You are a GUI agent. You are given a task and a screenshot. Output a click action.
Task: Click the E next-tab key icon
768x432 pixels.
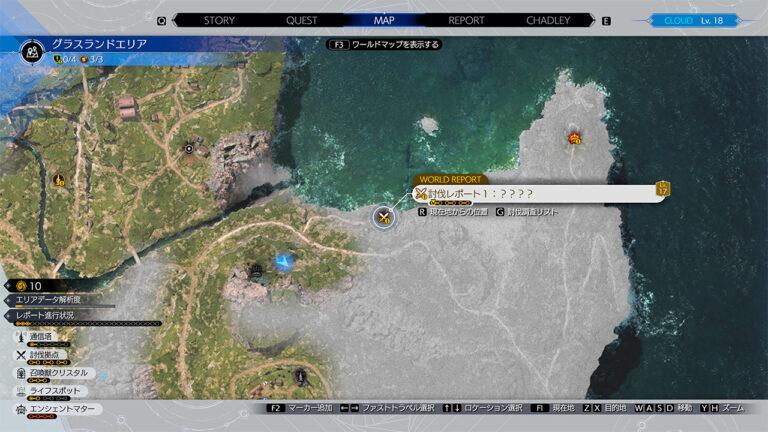pos(606,21)
